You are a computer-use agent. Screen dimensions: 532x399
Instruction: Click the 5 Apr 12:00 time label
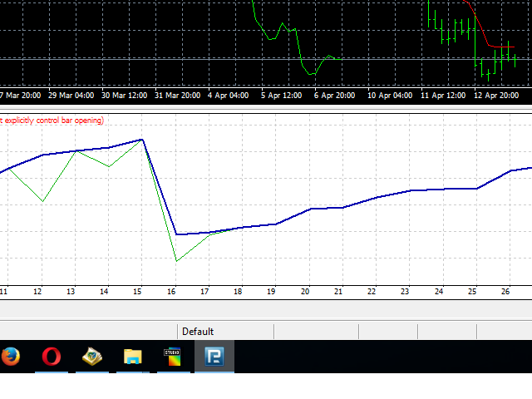point(282,96)
